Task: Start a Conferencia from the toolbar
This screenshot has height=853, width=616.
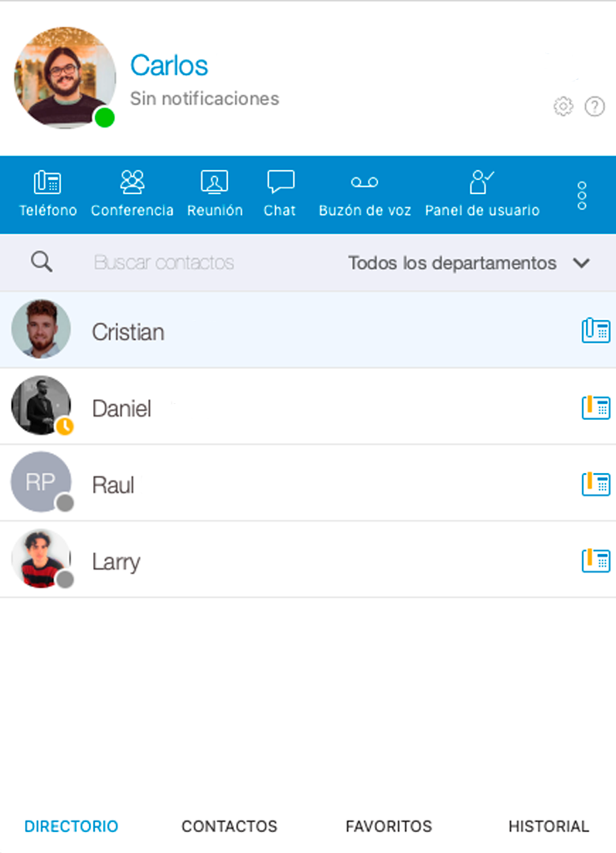Action: click(132, 193)
